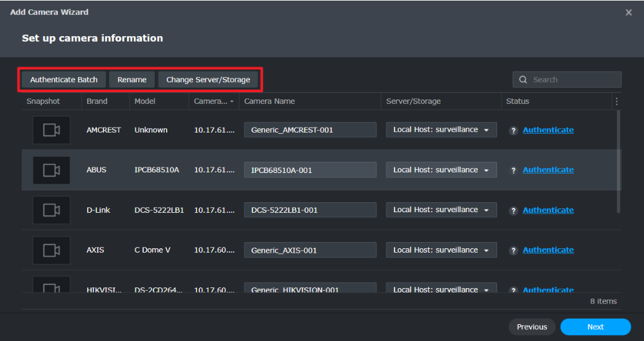The image size is (644, 341).
Task: Authenticate the AXIS camera
Action: (548, 250)
